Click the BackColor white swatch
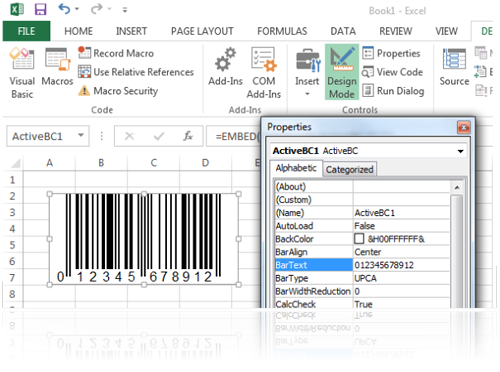The width and height of the screenshot is (500, 372). click(x=359, y=239)
